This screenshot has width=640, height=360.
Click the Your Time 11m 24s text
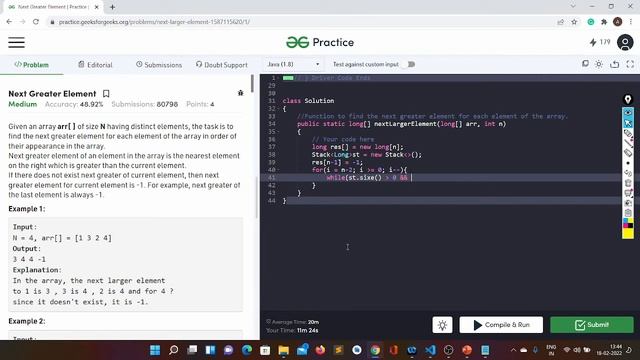[x=292, y=330]
